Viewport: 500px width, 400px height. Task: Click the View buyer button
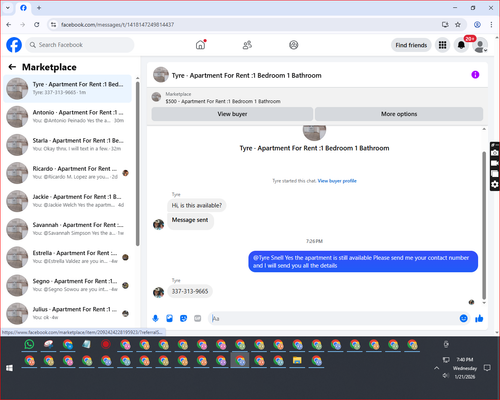click(232, 114)
